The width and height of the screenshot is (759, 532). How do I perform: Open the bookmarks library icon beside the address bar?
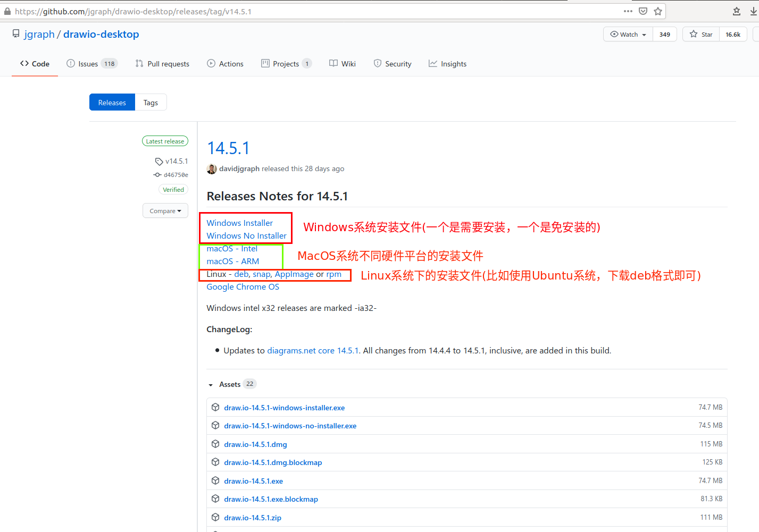click(x=737, y=11)
